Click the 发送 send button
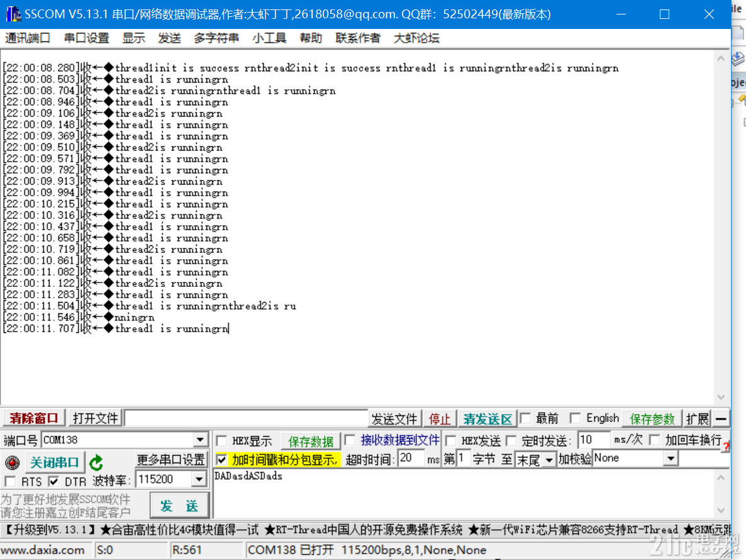The height and width of the screenshot is (560, 746). coord(179,505)
